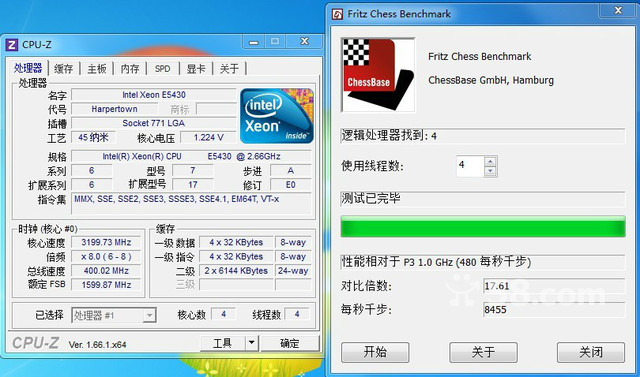Click the green benchmark progress bar

(483, 227)
